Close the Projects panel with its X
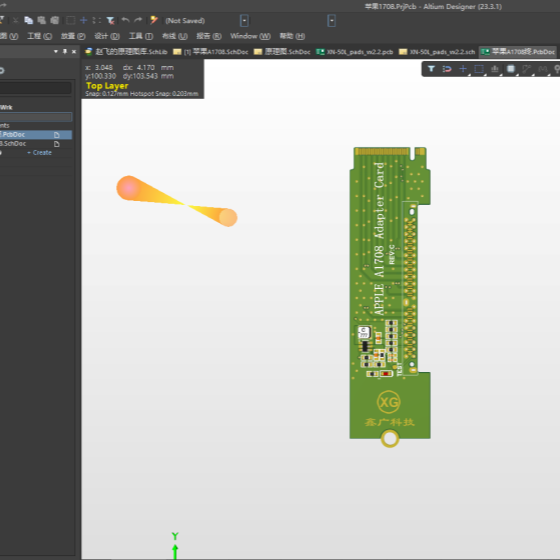This screenshot has height=560, width=560. [x=74, y=51]
